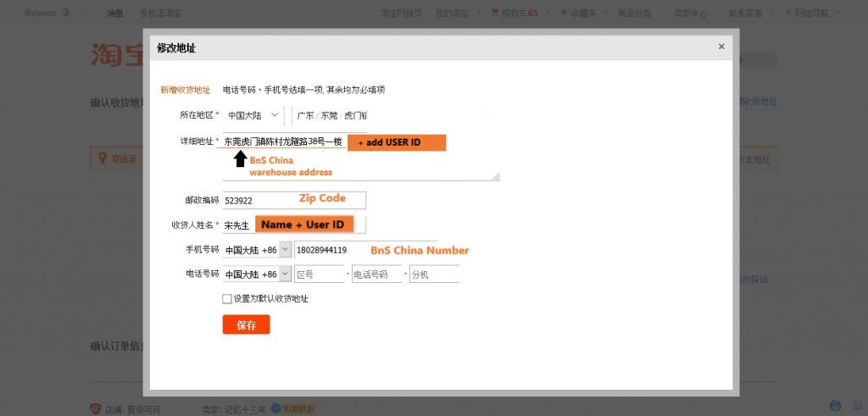Open the 购物车 shopping cart link
868x416 pixels.
(x=515, y=13)
